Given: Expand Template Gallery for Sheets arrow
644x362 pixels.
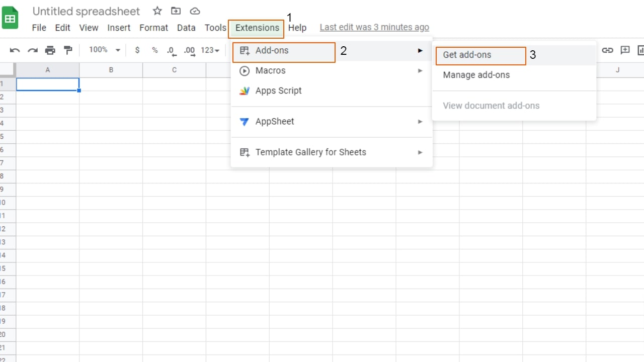Looking at the screenshot, I should [420, 152].
